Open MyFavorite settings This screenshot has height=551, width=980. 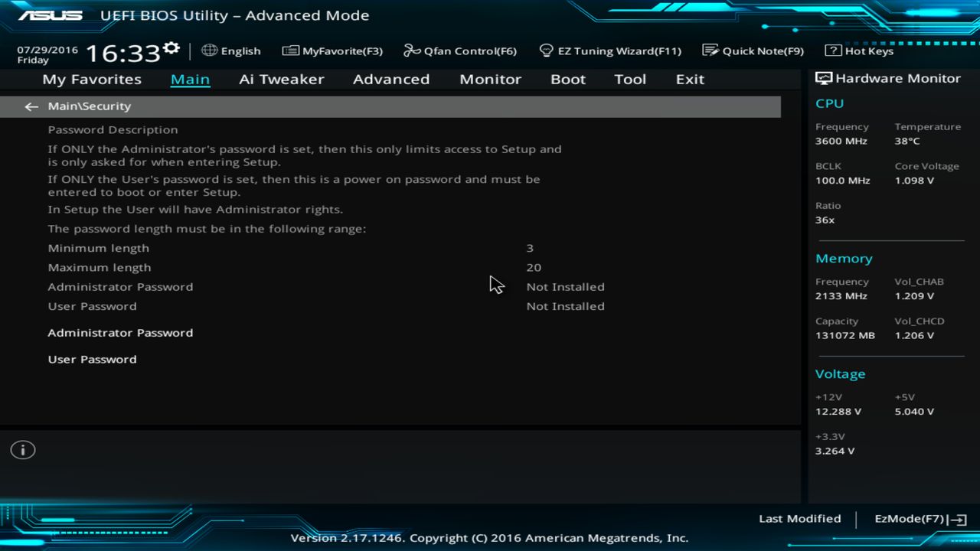coord(332,51)
